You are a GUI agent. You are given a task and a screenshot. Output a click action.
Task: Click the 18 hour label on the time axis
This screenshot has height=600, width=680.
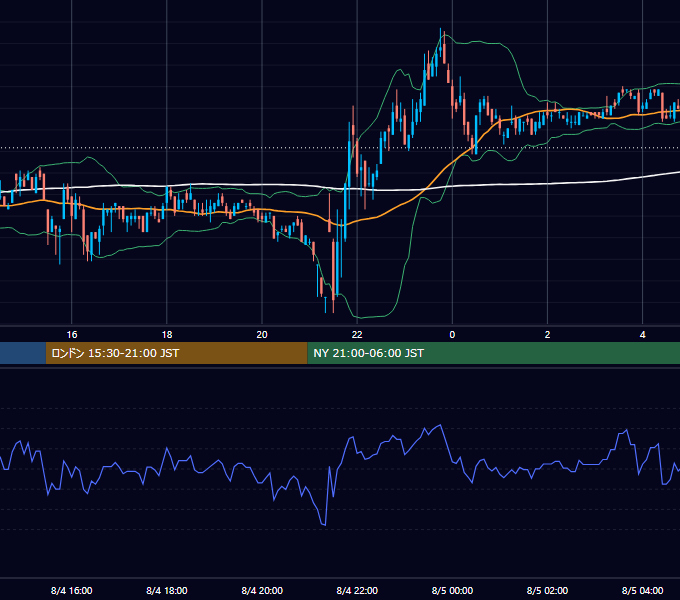click(x=167, y=335)
